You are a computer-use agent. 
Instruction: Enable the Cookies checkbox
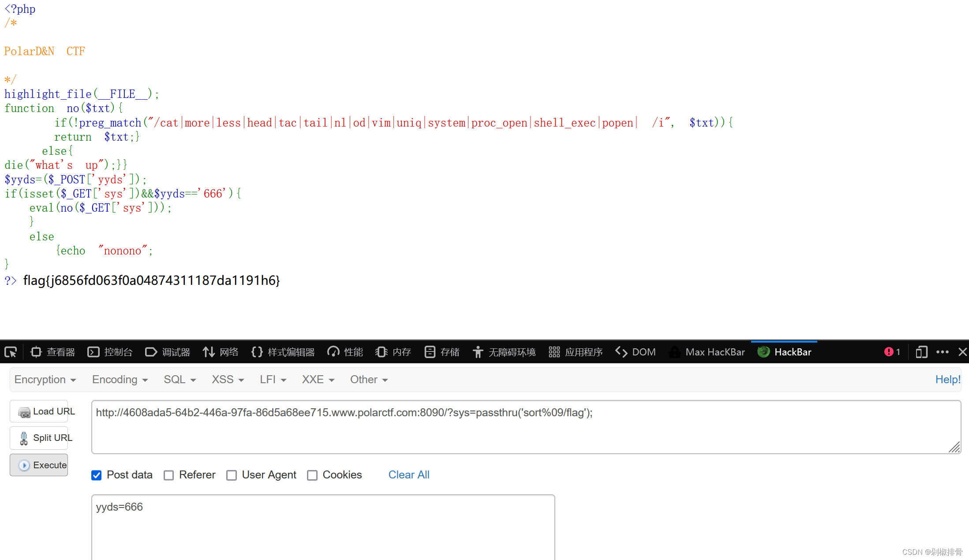point(312,475)
